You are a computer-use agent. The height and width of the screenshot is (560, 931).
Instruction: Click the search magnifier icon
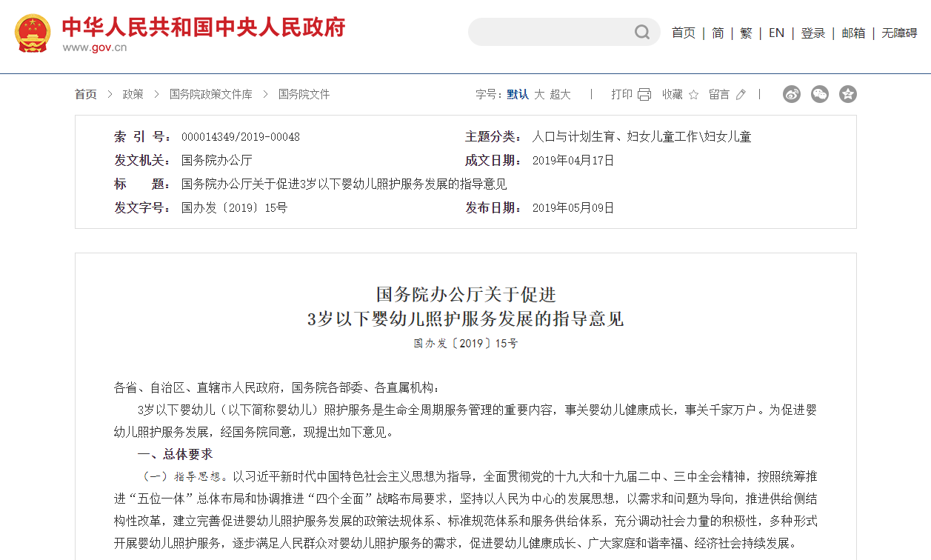[x=641, y=32]
